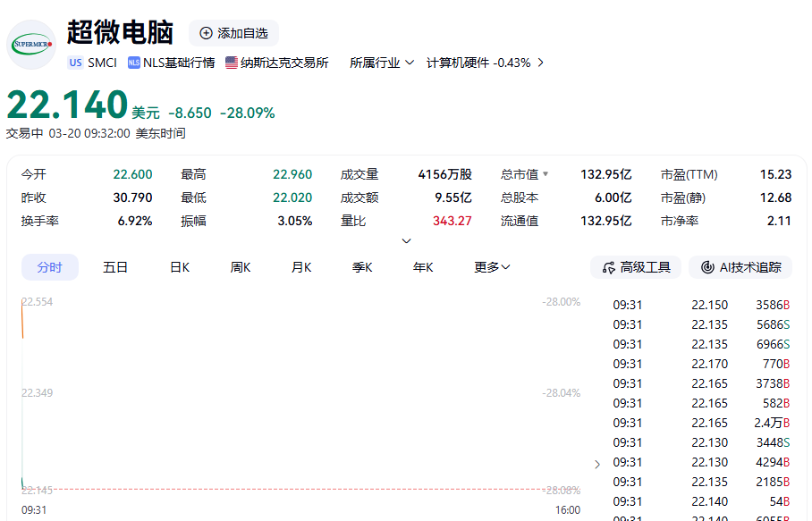Click the 市盈(静) value 12.68
This screenshot has height=521, width=812.
[775, 197]
